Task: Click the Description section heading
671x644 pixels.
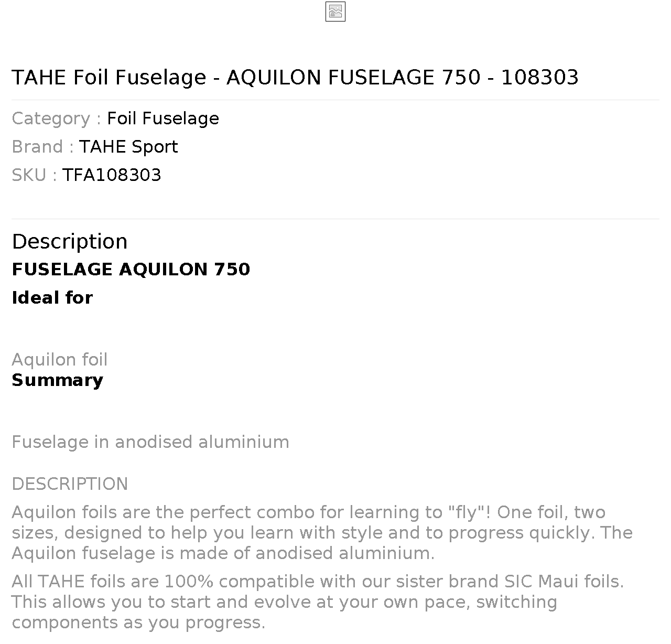Action: point(70,242)
